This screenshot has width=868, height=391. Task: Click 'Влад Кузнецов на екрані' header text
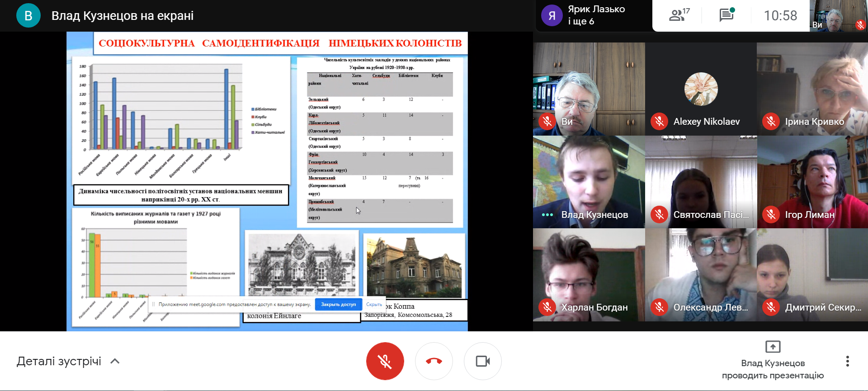click(x=123, y=16)
